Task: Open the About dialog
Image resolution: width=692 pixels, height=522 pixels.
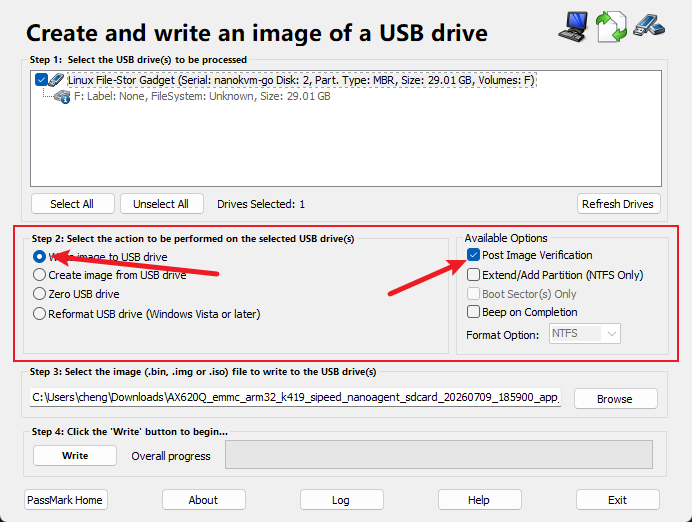Action: point(203,500)
